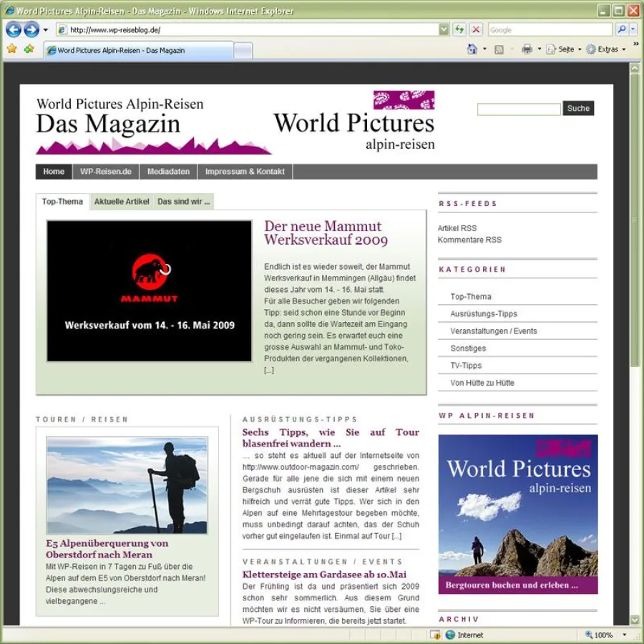
Task: Click the Suche button
Action: tap(578, 108)
